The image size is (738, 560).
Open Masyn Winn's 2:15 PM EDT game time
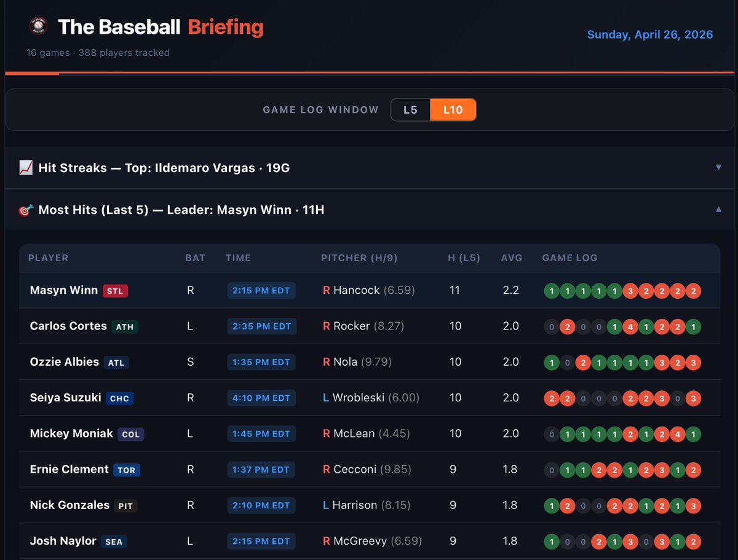click(261, 290)
